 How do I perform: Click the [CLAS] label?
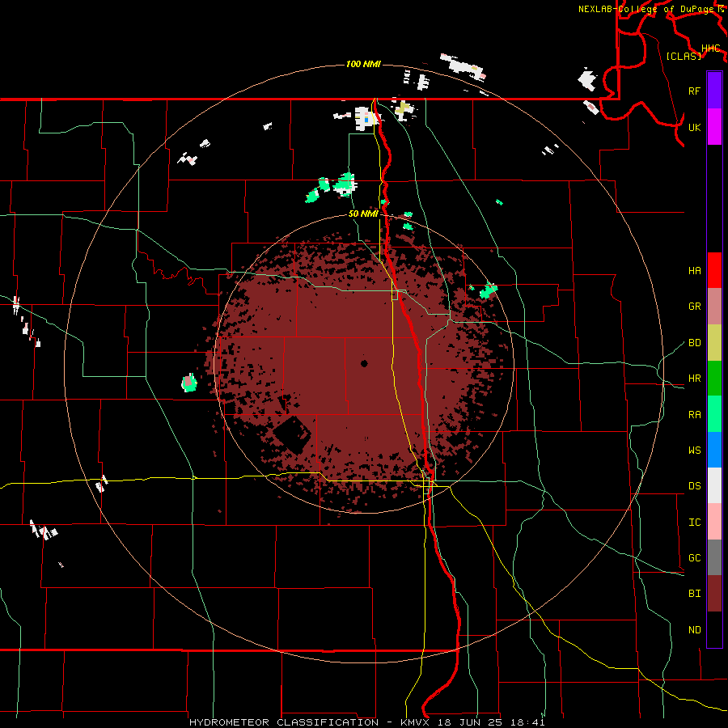[684, 56]
